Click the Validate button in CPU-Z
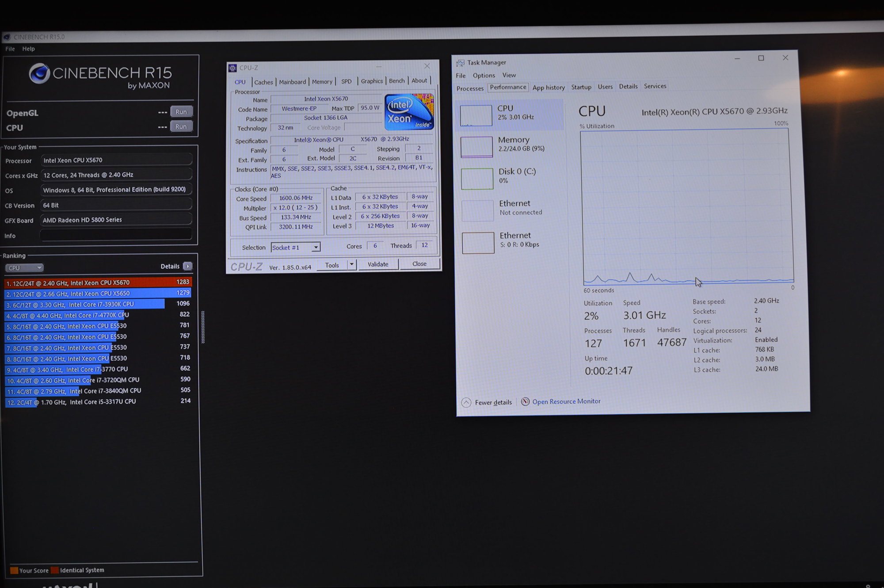The image size is (884, 588). [378, 264]
